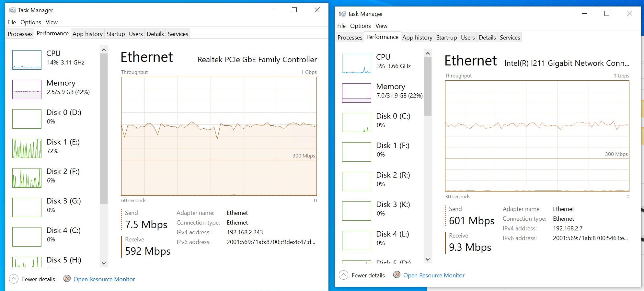Select CPU graph in left Task Manager
The width and height of the screenshot is (644, 291).
(x=27, y=60)
